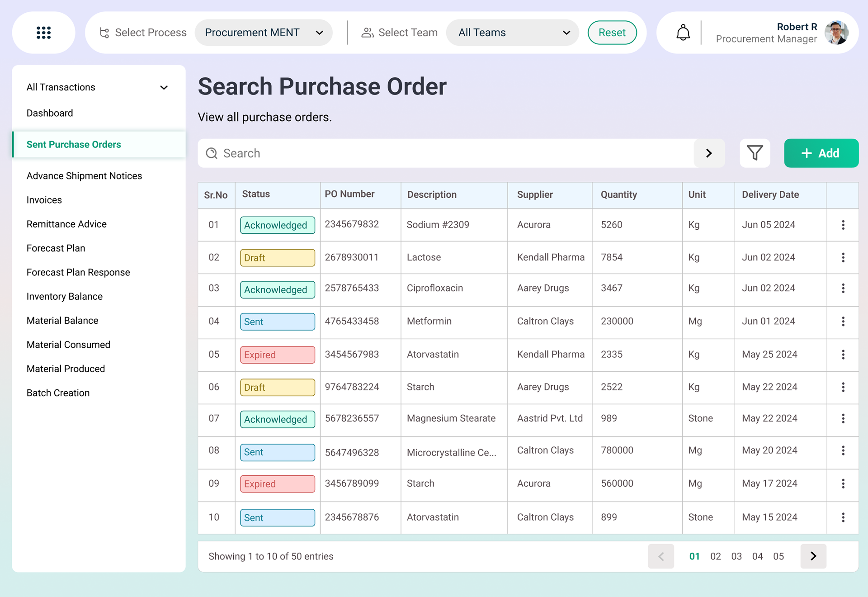Click Robert R profile avatar
868x597 pixels.
836,33
